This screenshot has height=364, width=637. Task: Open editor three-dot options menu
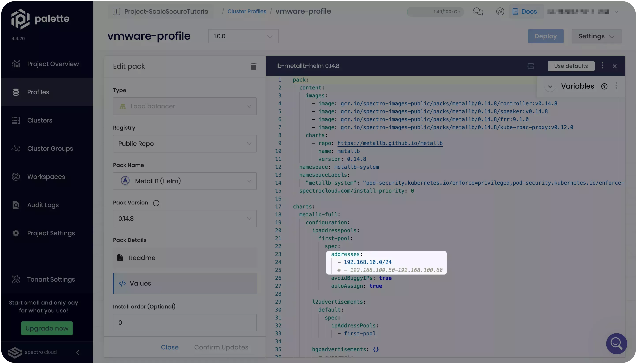tap(602, 65)
